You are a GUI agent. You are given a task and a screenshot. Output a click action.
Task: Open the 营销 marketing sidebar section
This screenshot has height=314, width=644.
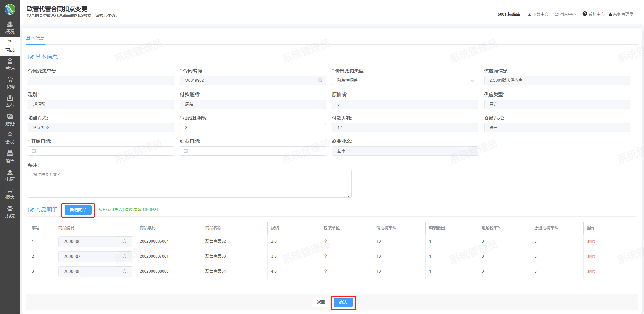coord(10,65)
